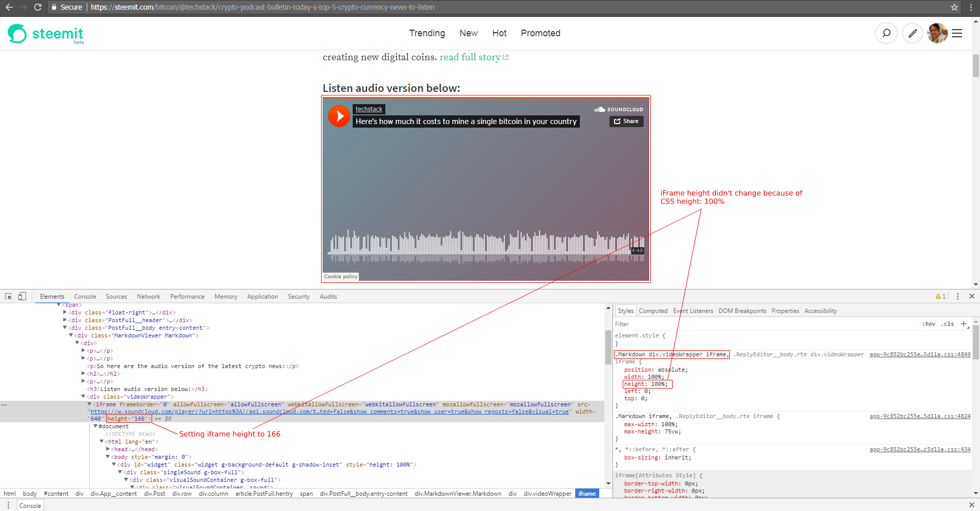Toggle device toolbar icon in DevTools
The width and height of the screenshot is (980, 511).
[x=22, y=297]
